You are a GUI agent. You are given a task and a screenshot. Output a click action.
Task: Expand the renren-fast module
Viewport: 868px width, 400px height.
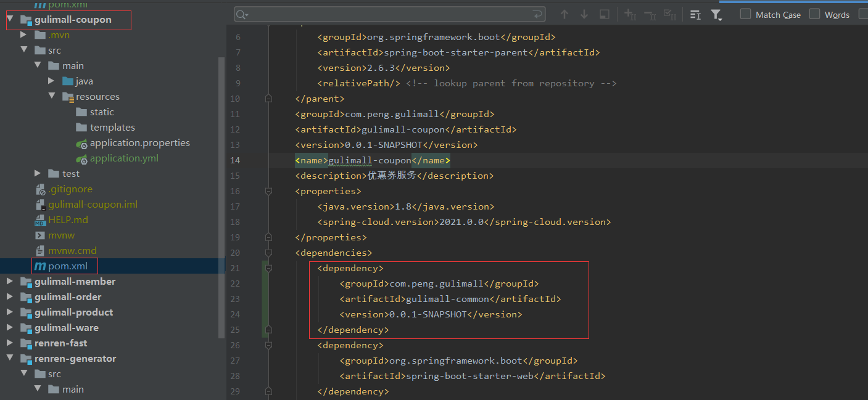tap(10, 343)
